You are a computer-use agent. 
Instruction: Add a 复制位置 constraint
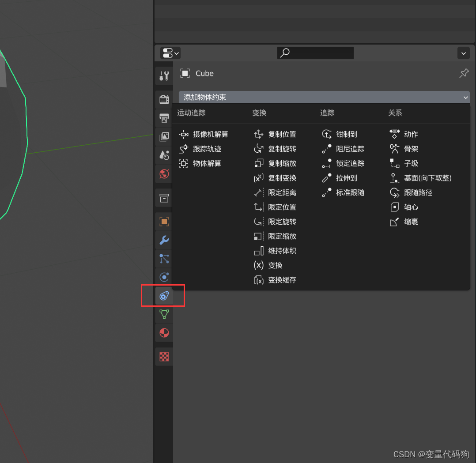click(282, 134)
